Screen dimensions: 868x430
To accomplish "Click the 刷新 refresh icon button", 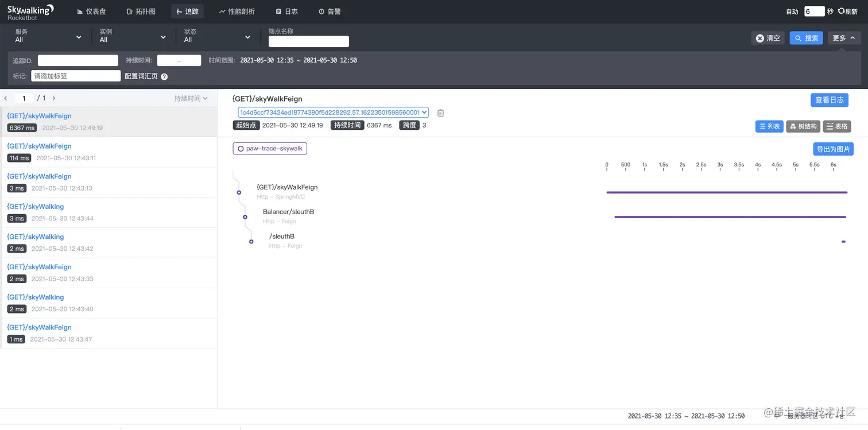I will pos(848,11).
